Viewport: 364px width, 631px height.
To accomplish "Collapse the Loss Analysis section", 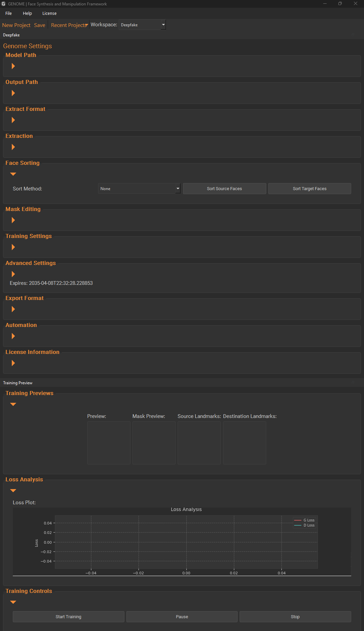I will (x=13, y=490).
